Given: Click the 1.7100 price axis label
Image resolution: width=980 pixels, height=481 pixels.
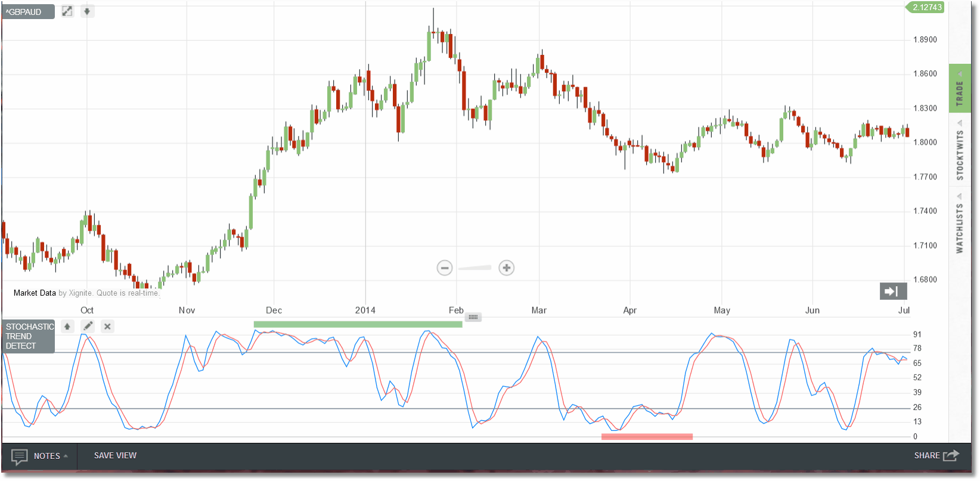Looking at the screenshot, I should click(x=925, y=246).
